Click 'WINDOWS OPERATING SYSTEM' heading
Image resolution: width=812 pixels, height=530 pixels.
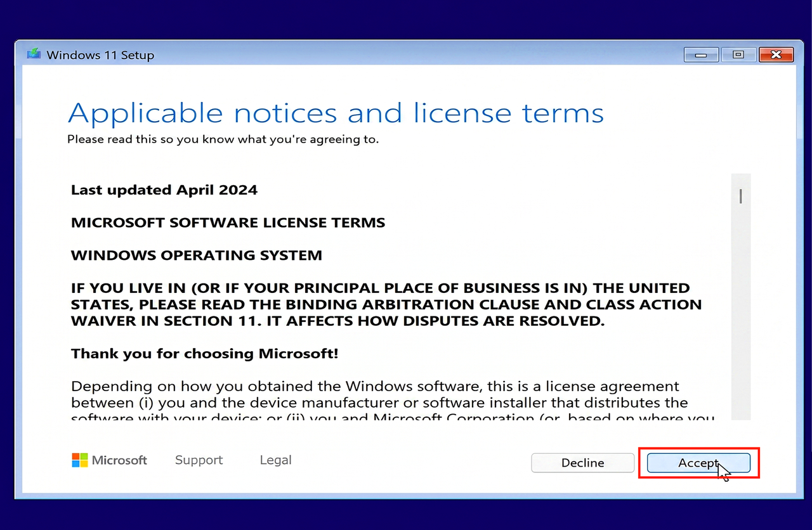tap(197, 255)
